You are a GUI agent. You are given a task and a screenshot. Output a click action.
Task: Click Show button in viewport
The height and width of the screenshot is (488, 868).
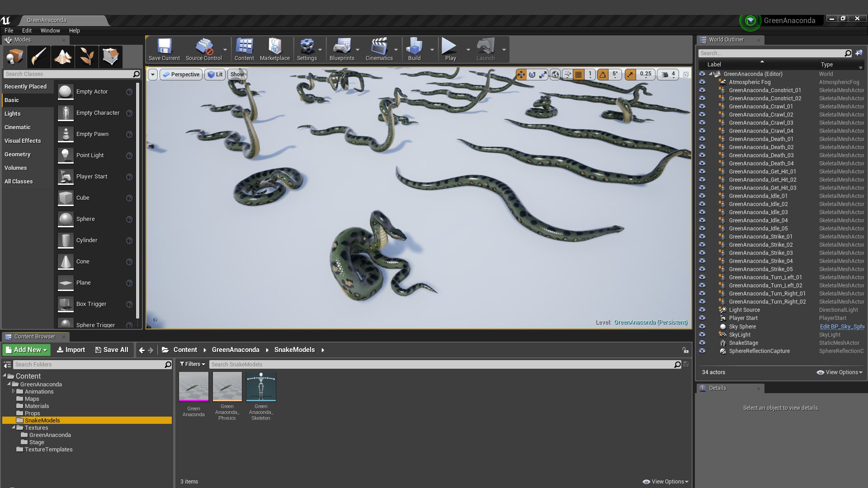pos(237,75)
